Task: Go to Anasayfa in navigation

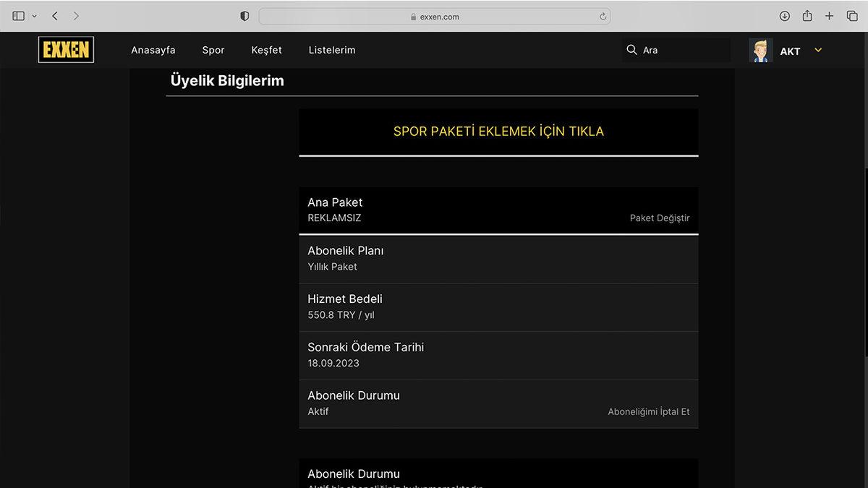Action: [153, 50]
